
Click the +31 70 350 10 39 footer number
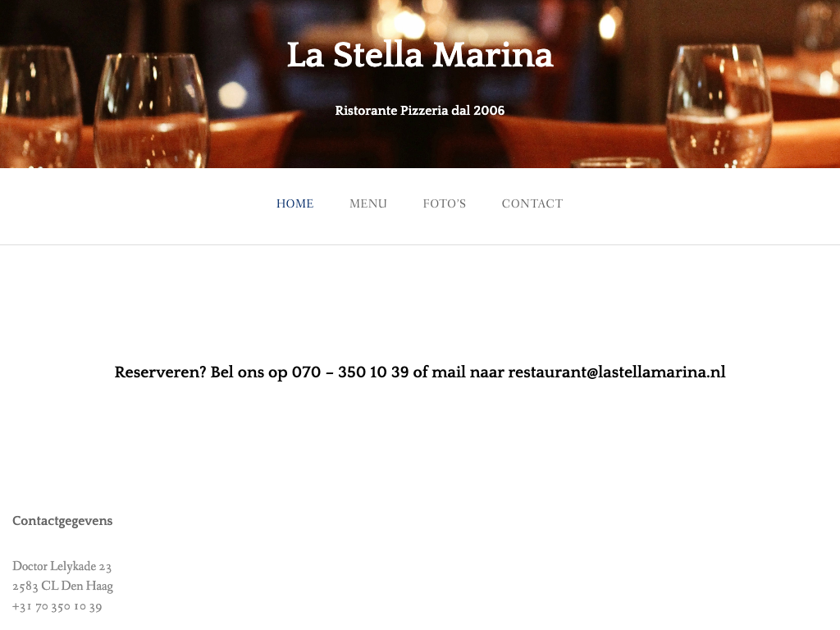click(57, 607)
